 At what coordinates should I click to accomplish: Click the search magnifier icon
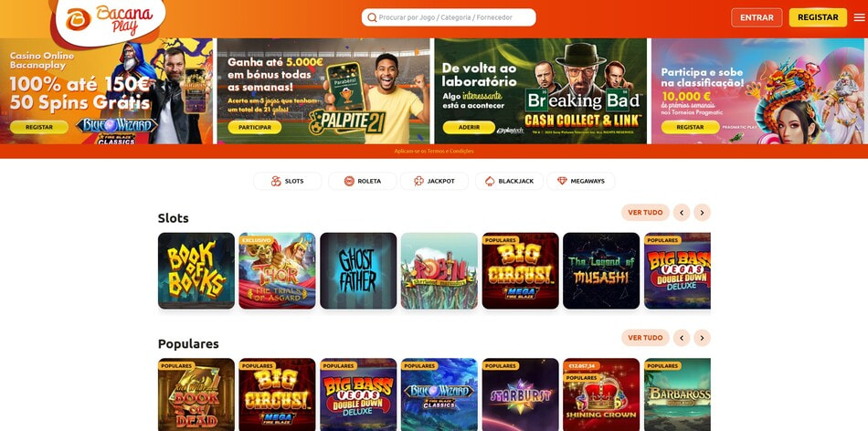coord(372,17)
